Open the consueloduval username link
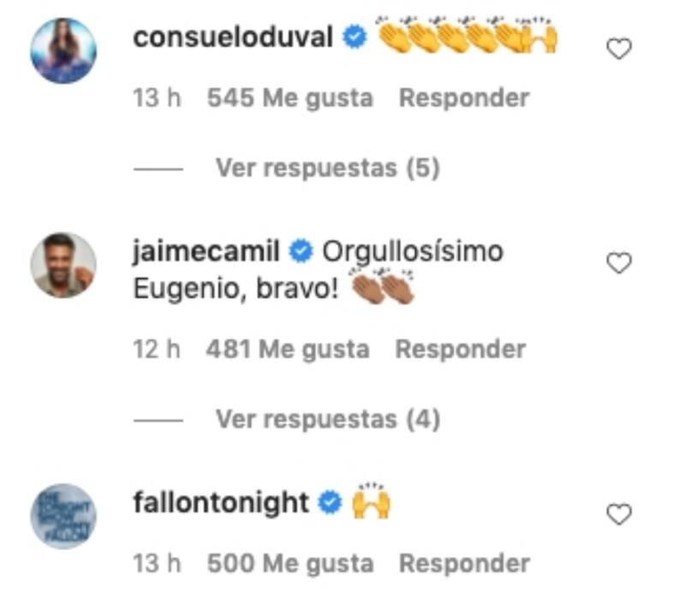This screenshot has height=616, width=685. (x=233, y=37)
